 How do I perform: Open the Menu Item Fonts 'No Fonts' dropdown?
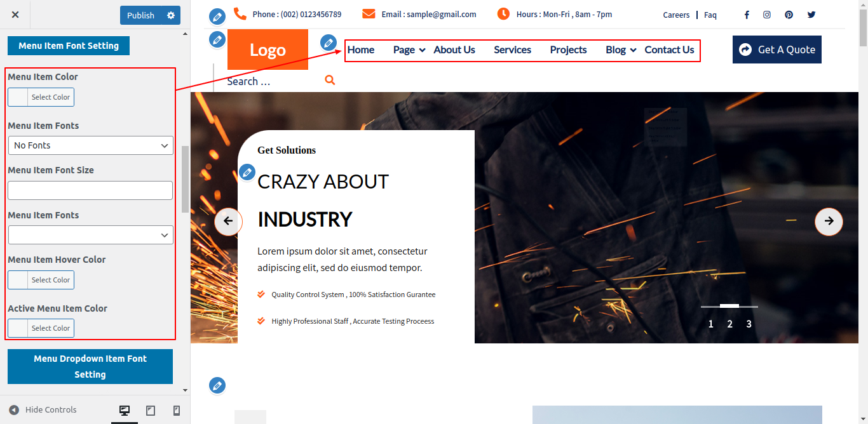tap(90, 145)
